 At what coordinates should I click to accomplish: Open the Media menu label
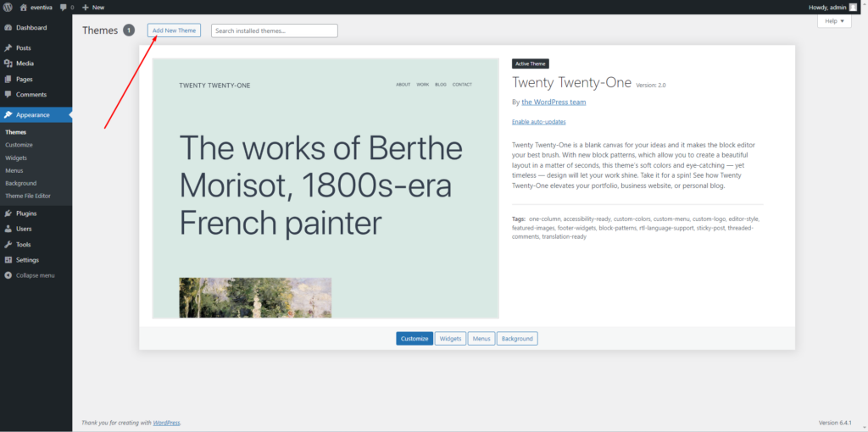click(25, 64)
